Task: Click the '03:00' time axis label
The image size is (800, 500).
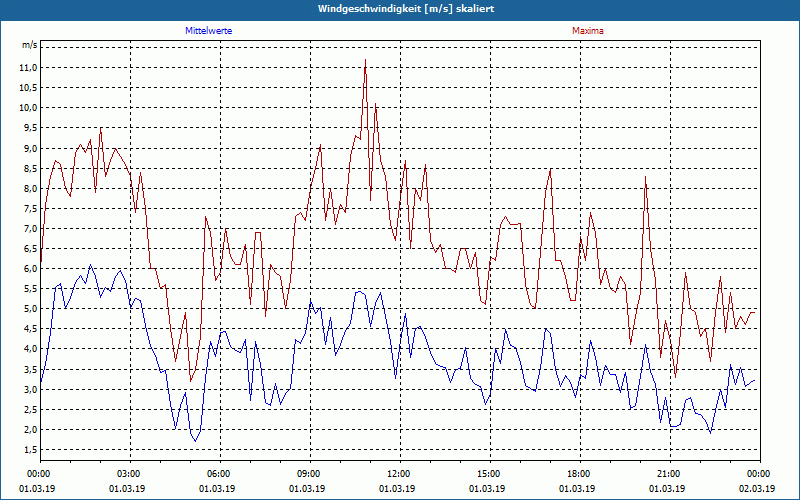Action: click(x=128, y=474)
